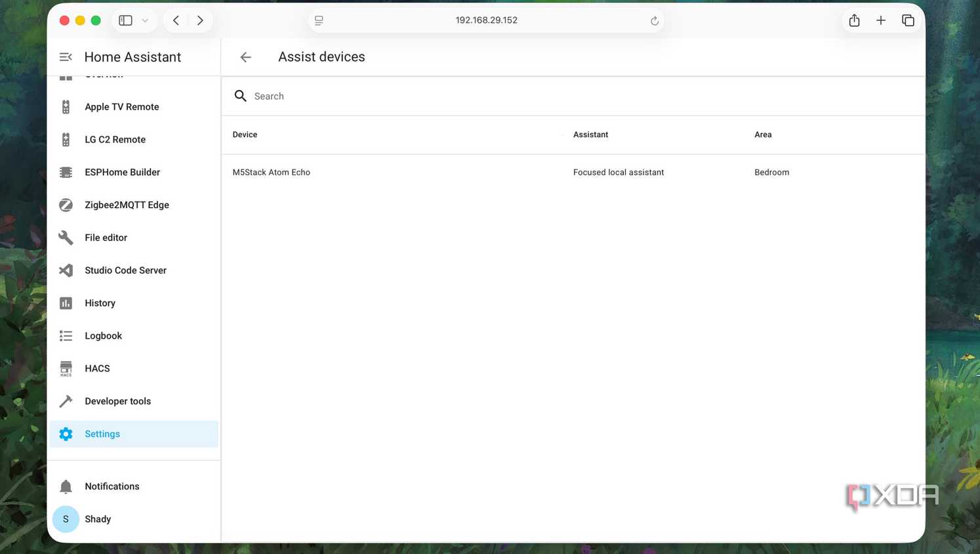Click the Assist devices page title

pyautogui.click(x=321, y=57)
